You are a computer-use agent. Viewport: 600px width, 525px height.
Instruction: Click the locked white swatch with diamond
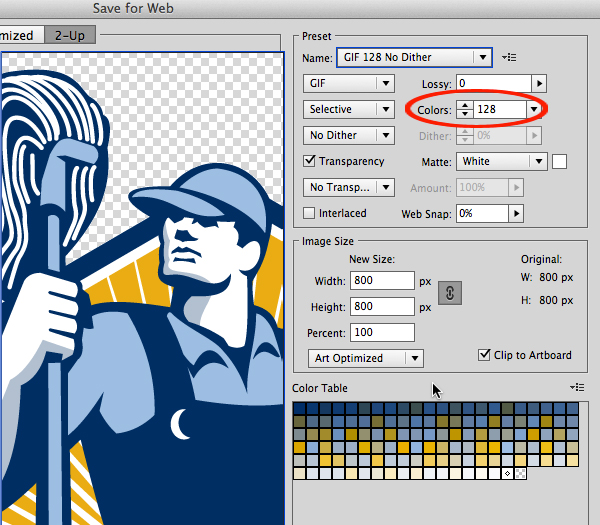507,473
